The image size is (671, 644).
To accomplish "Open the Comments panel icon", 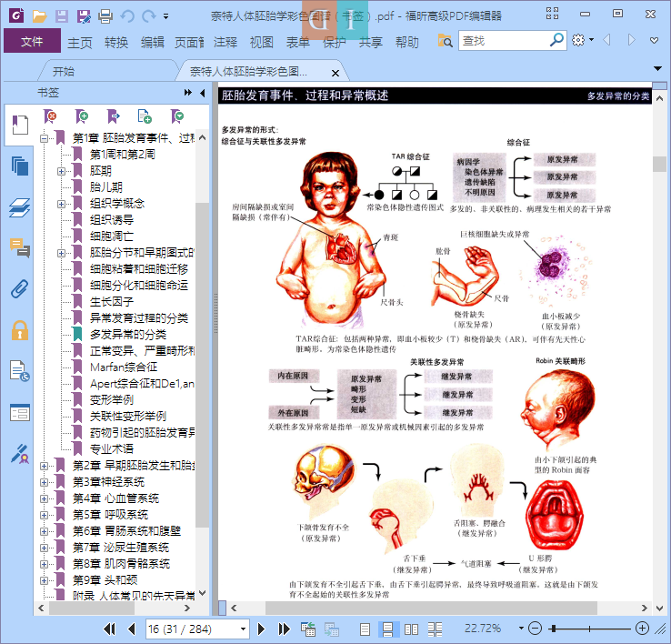I will [20, 248].
